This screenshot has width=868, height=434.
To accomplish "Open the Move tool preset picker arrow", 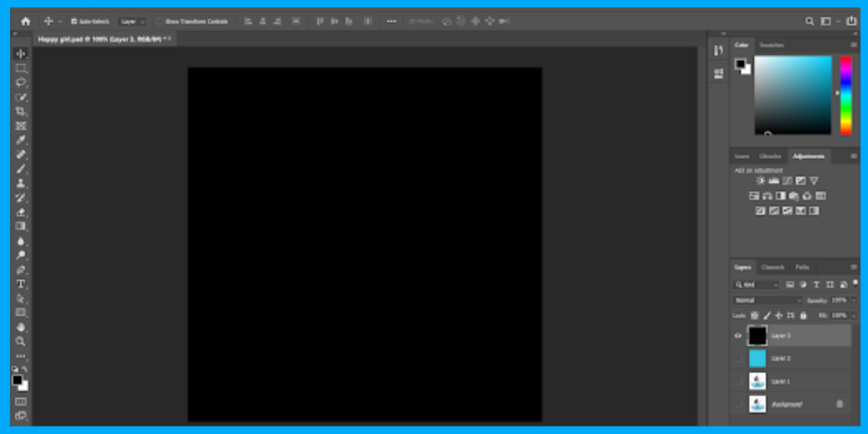I will [x=60, y=21].
